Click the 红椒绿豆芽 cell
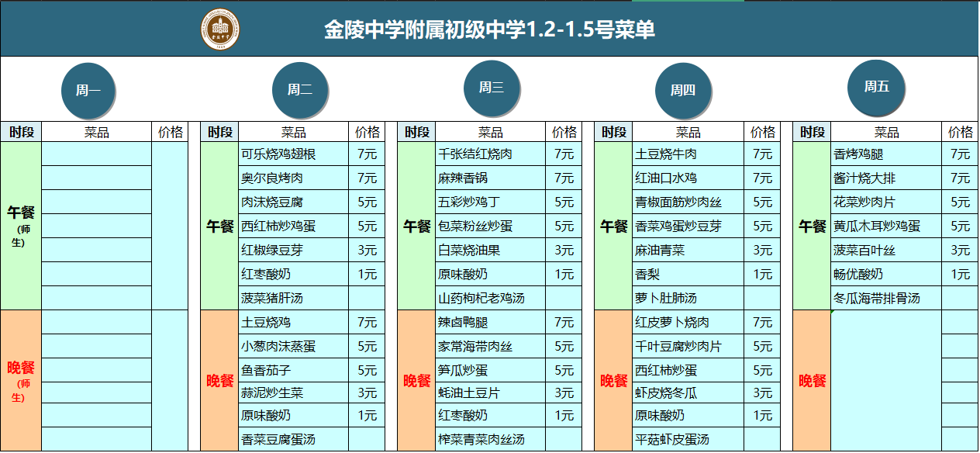Screen dimensions: 980x453 coord(294,250)
